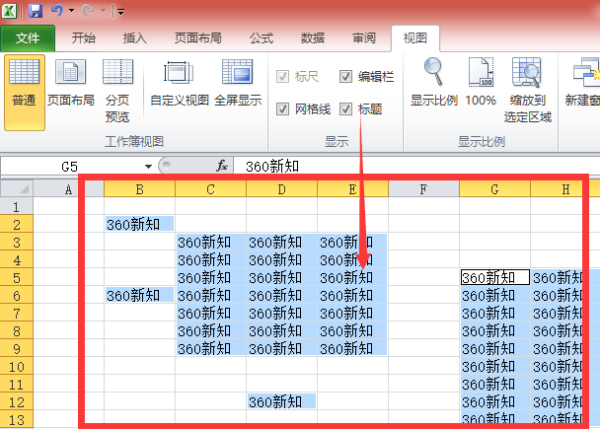Image resolution: width=600 pixels, height=429 pixels.
Task: Switch to the 数据 ribbon tab
Action: [x=313, y=38]
